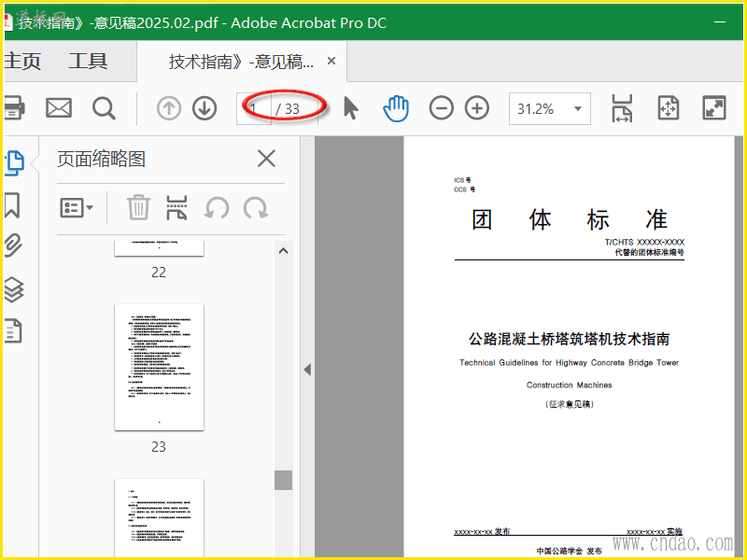The height and width of the screenshot is (560, 747).
Task: Zoom in with plus button
Action: coord(477,108)
